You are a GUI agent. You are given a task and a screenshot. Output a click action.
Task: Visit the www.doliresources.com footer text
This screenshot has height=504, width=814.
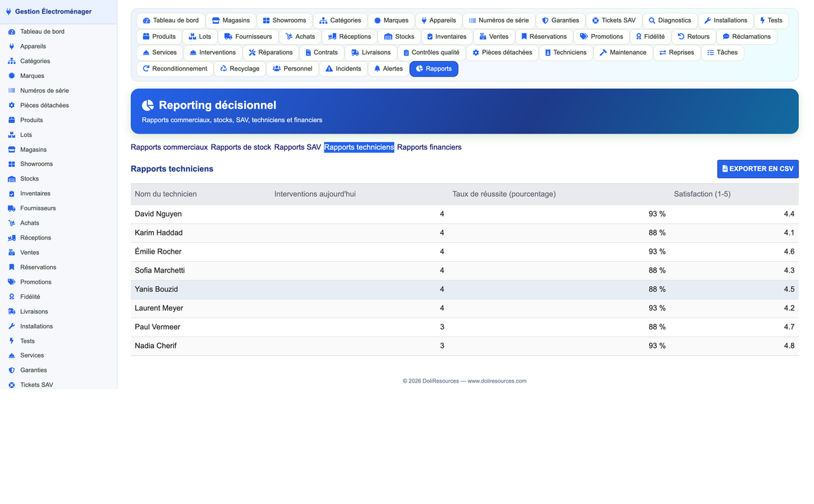point(497,381)
